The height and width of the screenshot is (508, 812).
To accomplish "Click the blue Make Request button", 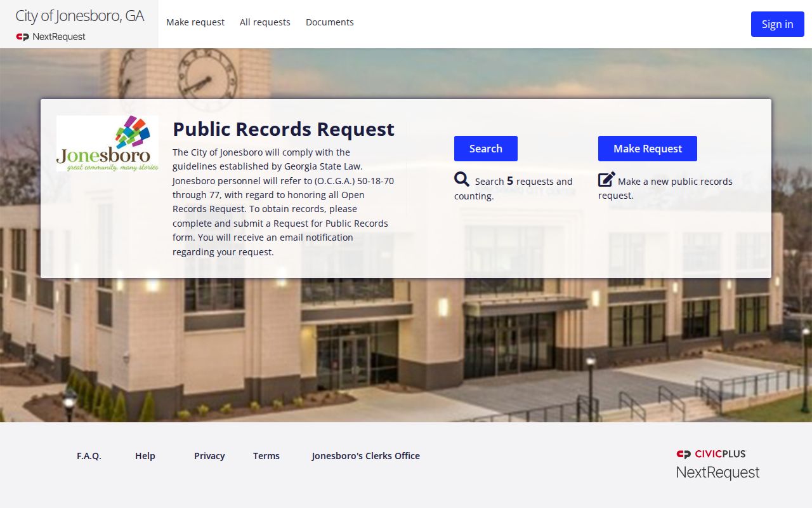I will [648, 149].
